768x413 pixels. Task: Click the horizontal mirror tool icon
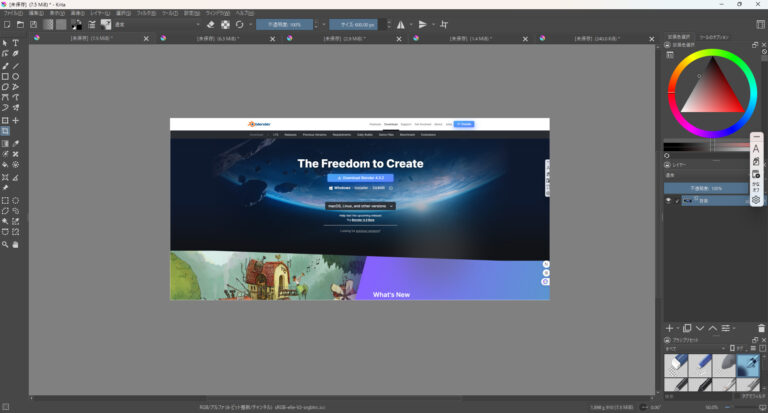(401, 24)
